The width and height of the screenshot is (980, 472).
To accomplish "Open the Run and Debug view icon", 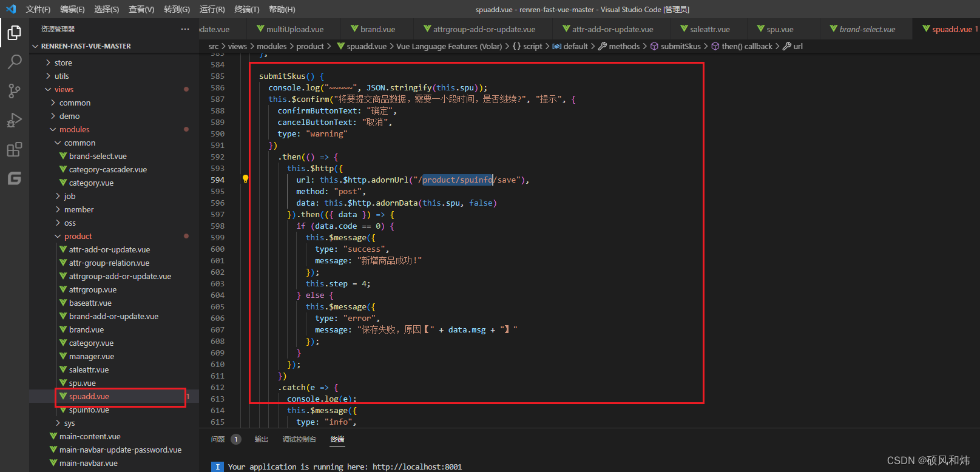I will coord(15,120).
